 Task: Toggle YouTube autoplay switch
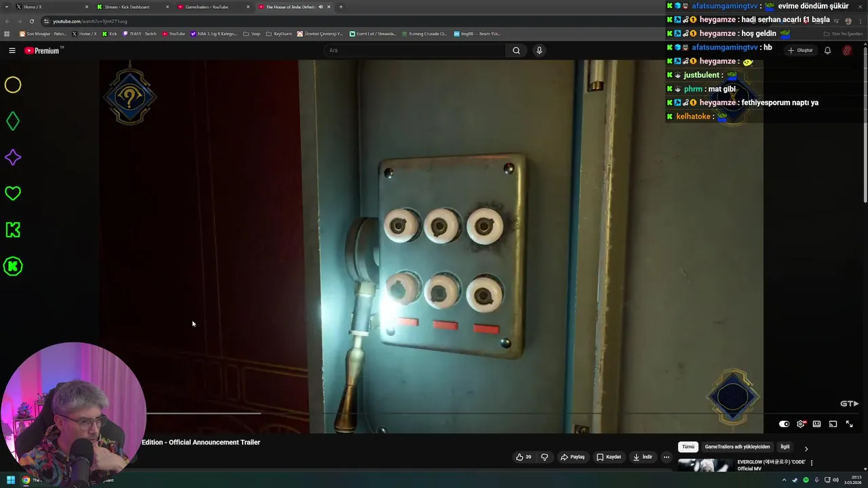pos(784,424)
